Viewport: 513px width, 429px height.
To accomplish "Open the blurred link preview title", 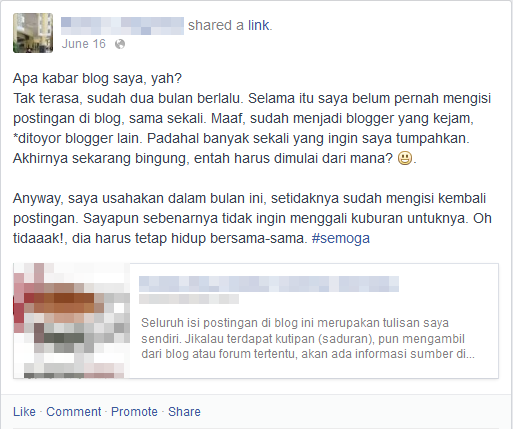I will point(269,284).
